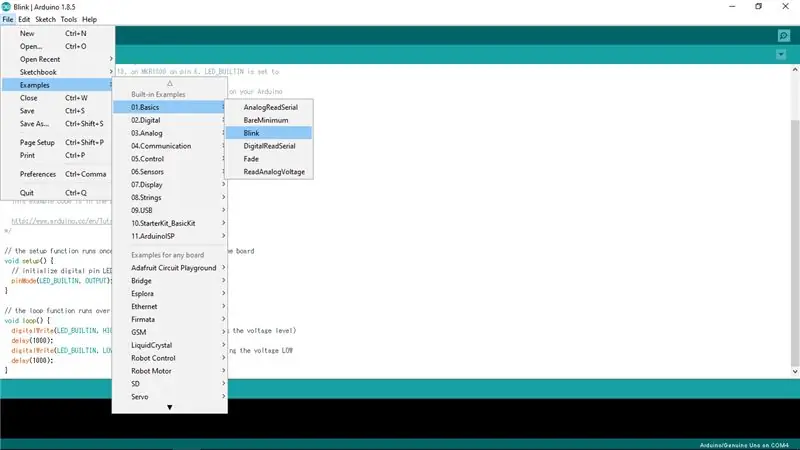Viewport: 800px width, 450px height.
Task: Open the DigitalReadSerial example
Action: [269, 146]
